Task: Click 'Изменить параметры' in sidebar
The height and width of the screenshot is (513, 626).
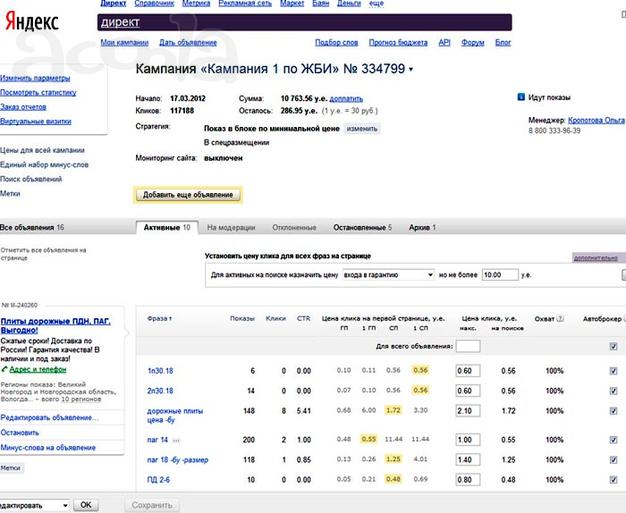Action: coord(35,78)
